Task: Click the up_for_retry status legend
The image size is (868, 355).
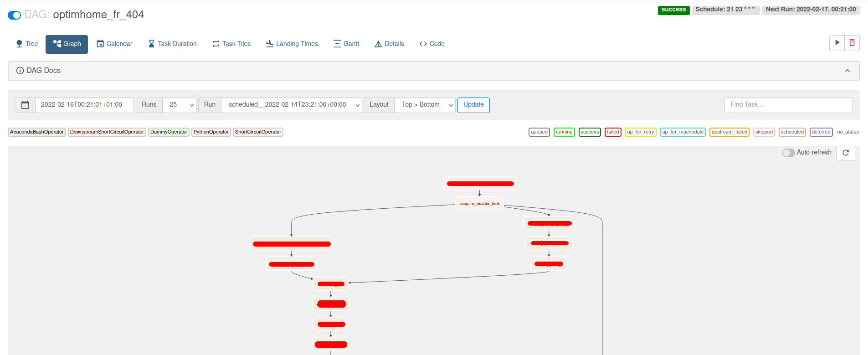Action: click(x=641, y=132)
